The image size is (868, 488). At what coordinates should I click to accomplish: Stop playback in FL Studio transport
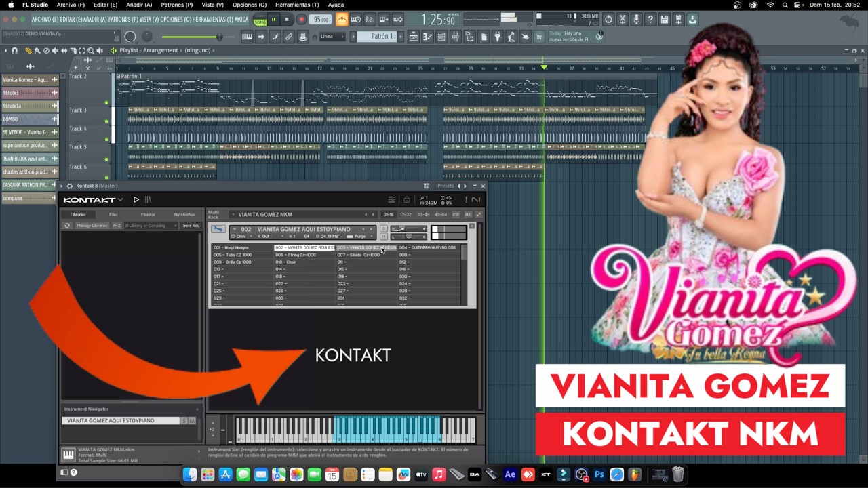tap(287, 20)
